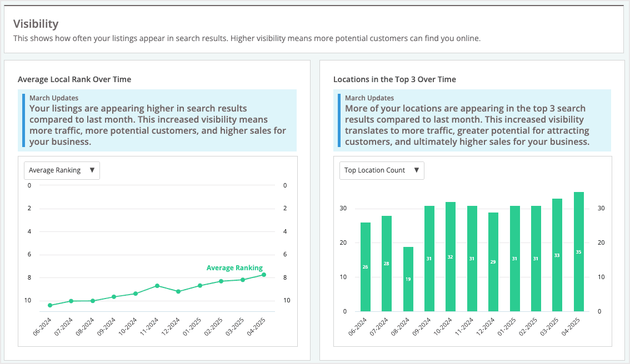Open the Average Ranking dropdown

pos(62,170)
